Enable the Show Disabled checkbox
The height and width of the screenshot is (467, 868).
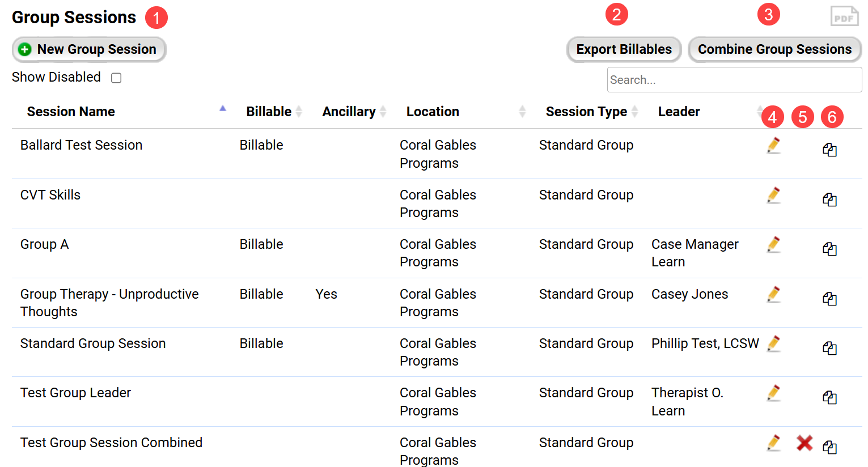[x=116, y=78]
